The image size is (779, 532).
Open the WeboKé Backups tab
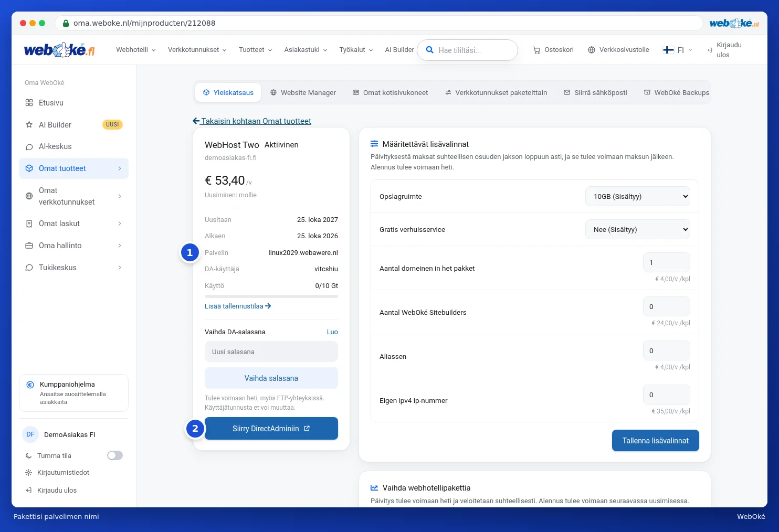tap(677, 92)
